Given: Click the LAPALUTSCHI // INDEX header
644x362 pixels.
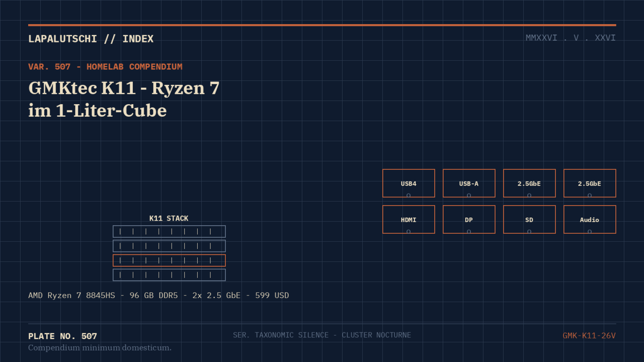Looking at the screenshot, I should 91,39.
